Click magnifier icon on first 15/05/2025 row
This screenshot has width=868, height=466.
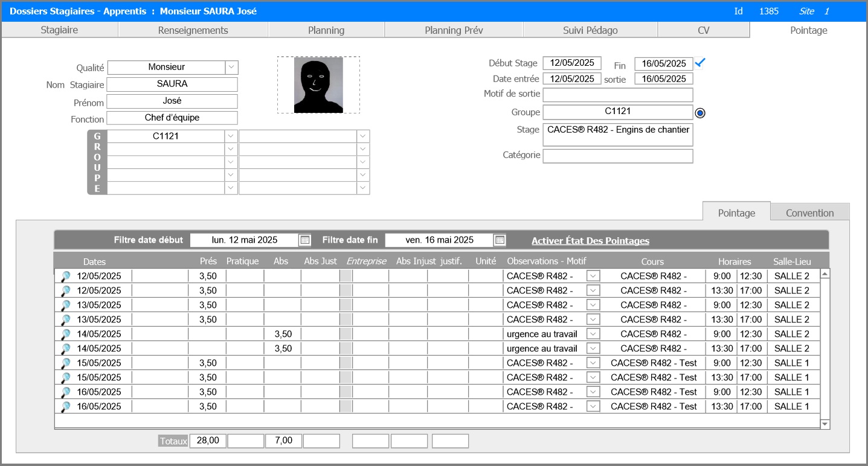65,363
